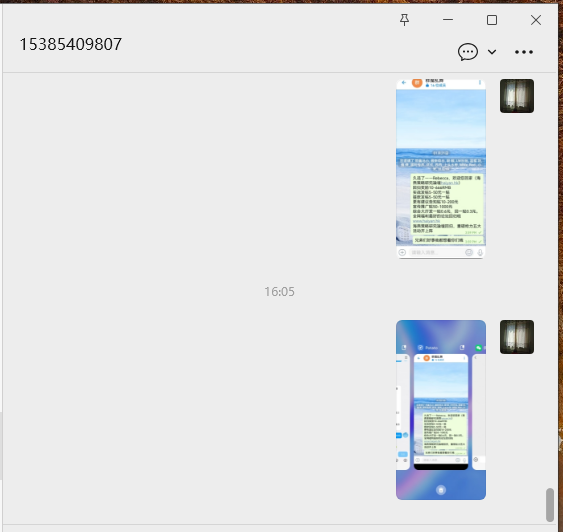Image resolution: width=563 pixels, height=532 pixels.
Task: Expand the dropdown arrow beside chat icon
Action: [492, 52]
